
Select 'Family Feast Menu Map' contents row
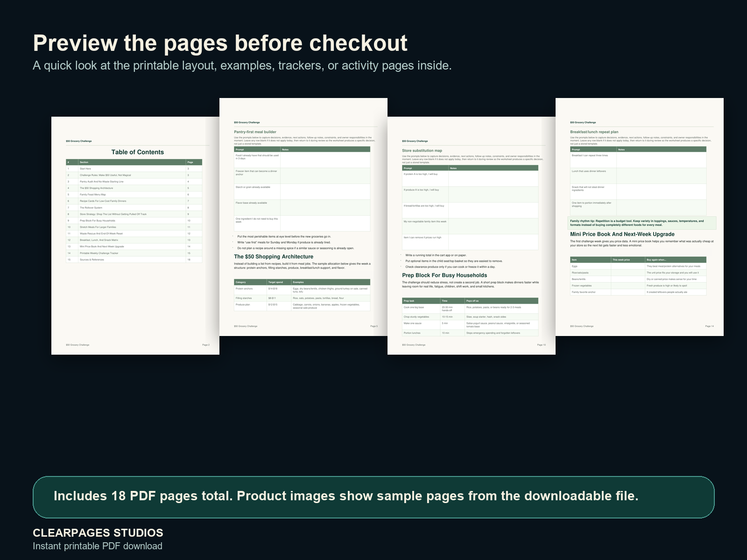coord(134,195)
